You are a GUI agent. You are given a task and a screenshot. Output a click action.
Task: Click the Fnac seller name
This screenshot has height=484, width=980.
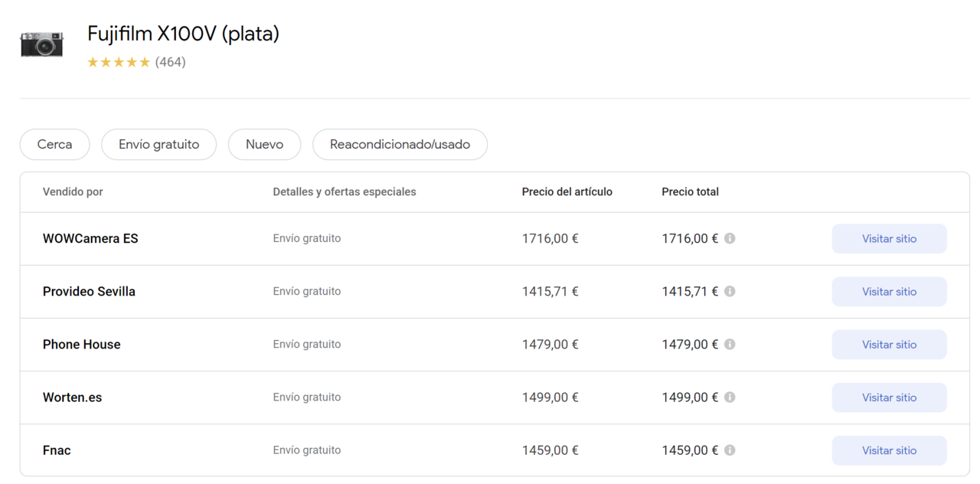coord(57,450)
